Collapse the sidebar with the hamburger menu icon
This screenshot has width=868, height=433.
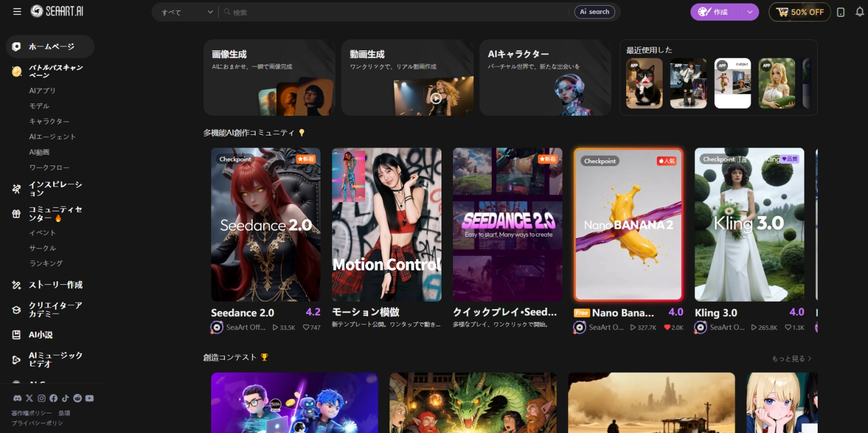tap(17, 12)
